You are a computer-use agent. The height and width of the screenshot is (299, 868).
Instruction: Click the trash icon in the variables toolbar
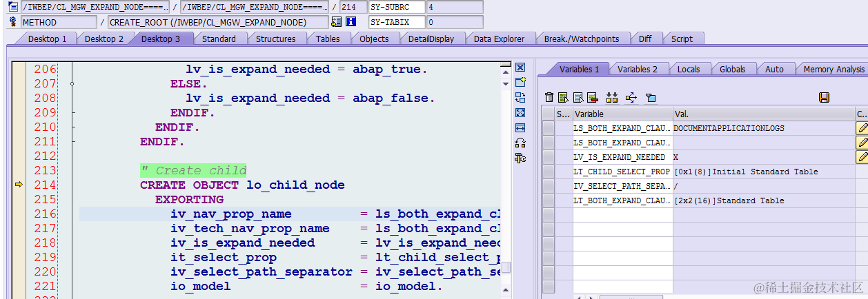coord(549,97)
